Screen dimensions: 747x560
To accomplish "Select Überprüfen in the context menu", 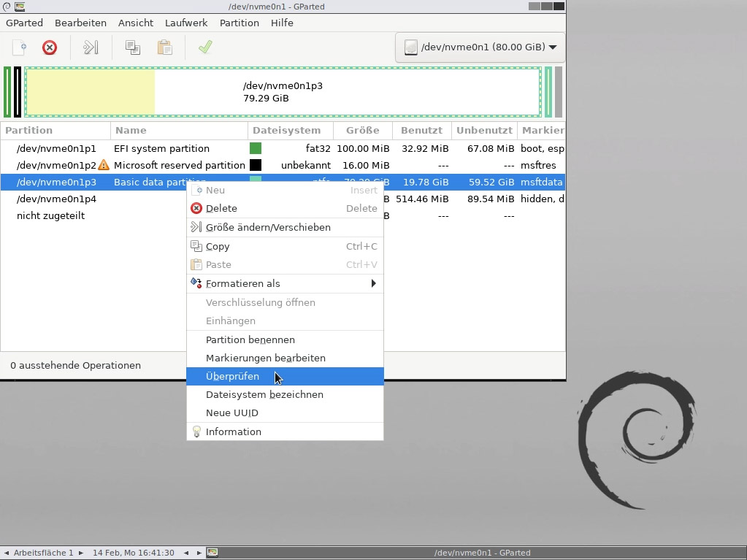I will pos(232,376).
